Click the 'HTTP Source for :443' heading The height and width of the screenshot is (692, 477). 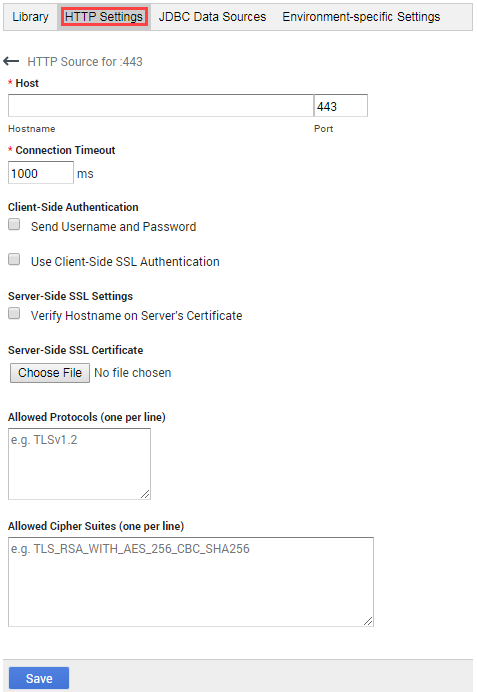tap(85, 62)
